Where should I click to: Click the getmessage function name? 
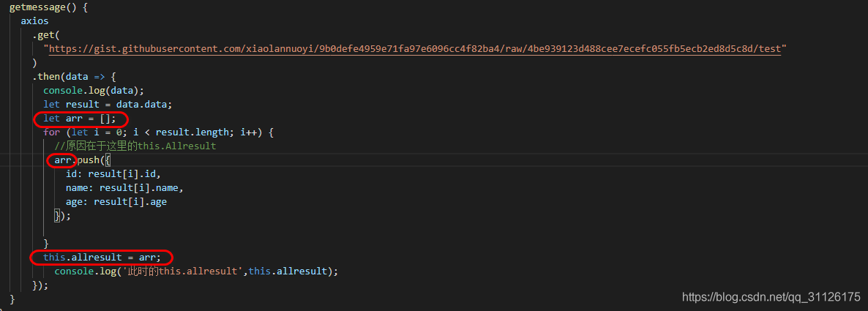[x=40, y=7]
